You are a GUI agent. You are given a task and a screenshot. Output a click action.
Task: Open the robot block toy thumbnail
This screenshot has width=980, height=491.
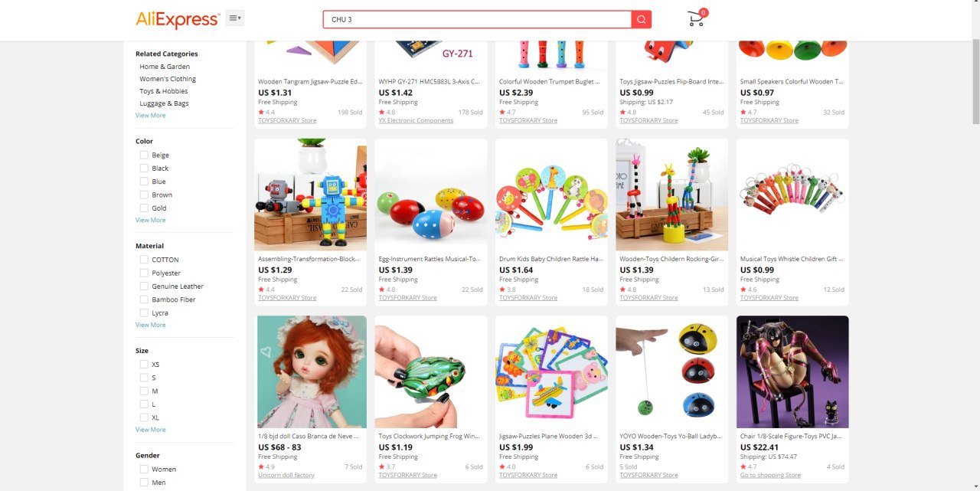[x=311, y=195]
